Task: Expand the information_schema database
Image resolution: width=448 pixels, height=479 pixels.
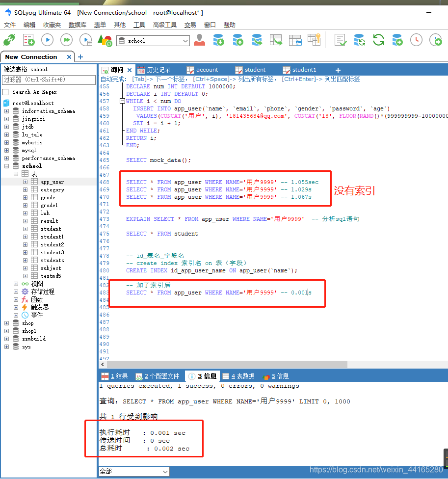Action: tap(6, 111)
